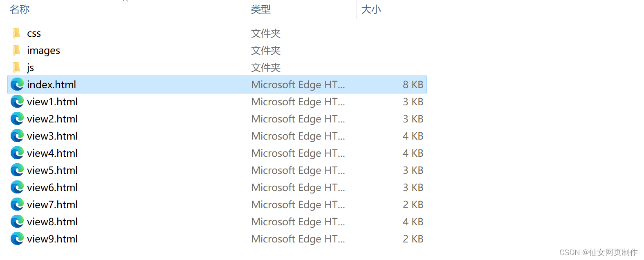Click the 8 KB size value of index.html
The height and width of the screenshot is (260, 644).
(x=413, y=84)
